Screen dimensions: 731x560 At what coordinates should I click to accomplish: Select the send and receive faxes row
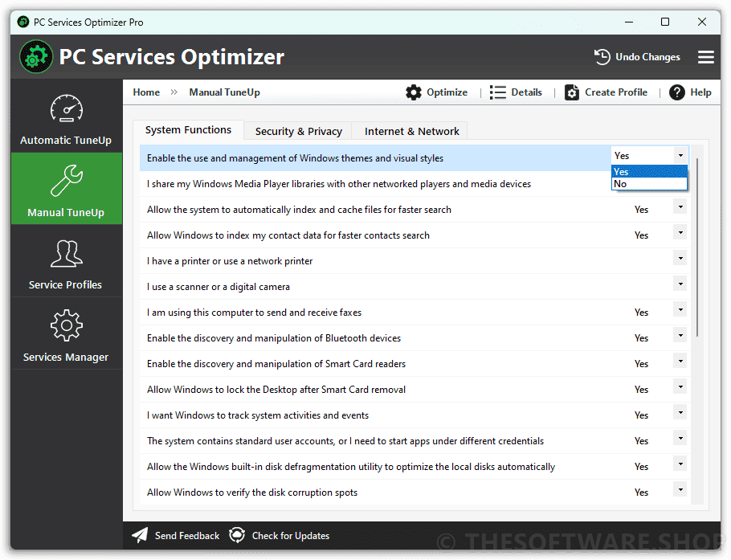pos(415,313)
